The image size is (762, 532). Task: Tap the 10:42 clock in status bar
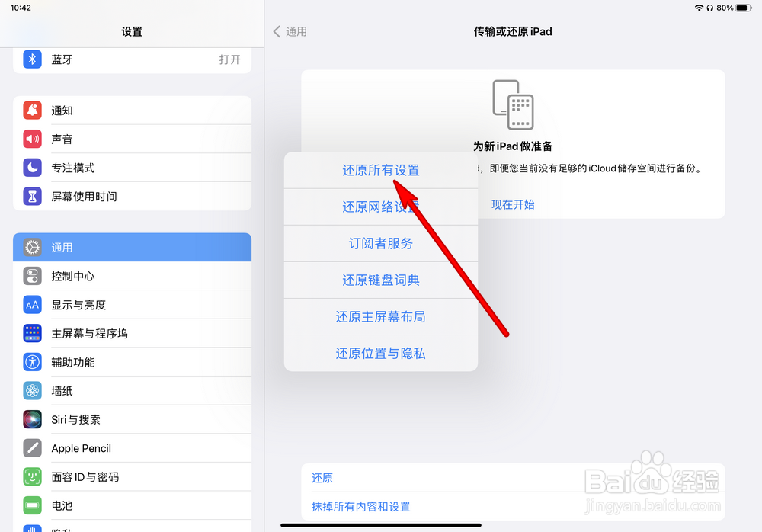point(21,8)
